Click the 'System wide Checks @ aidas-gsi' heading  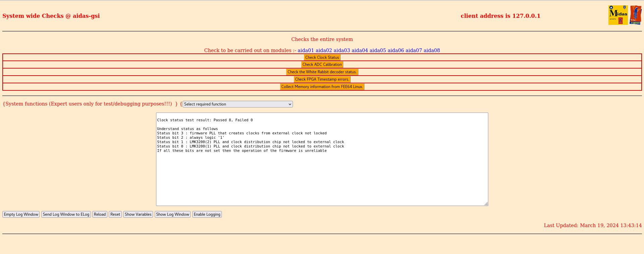[x=51, y=16]
